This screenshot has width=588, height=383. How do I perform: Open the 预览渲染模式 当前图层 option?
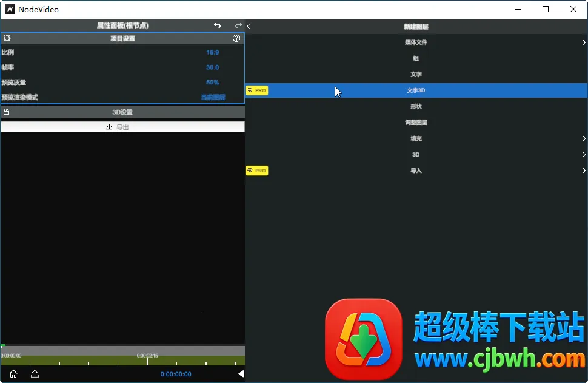click(x=213, y=97)
